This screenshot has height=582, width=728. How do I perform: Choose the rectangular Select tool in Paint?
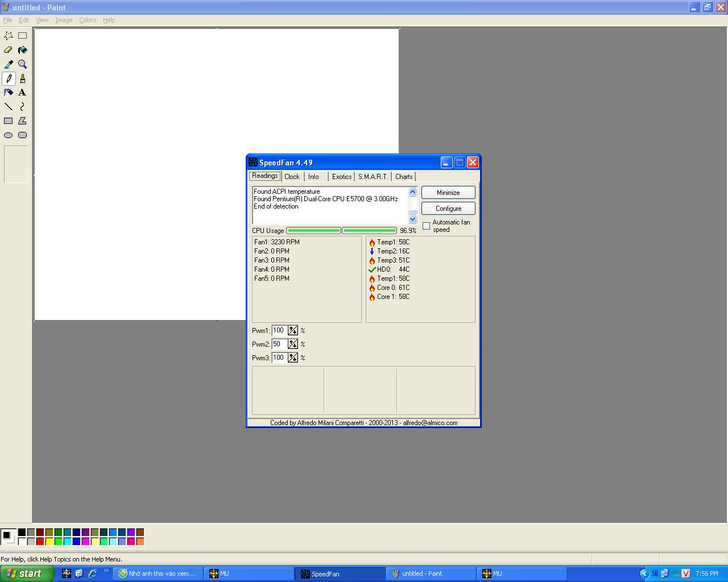tap(23, 35)
